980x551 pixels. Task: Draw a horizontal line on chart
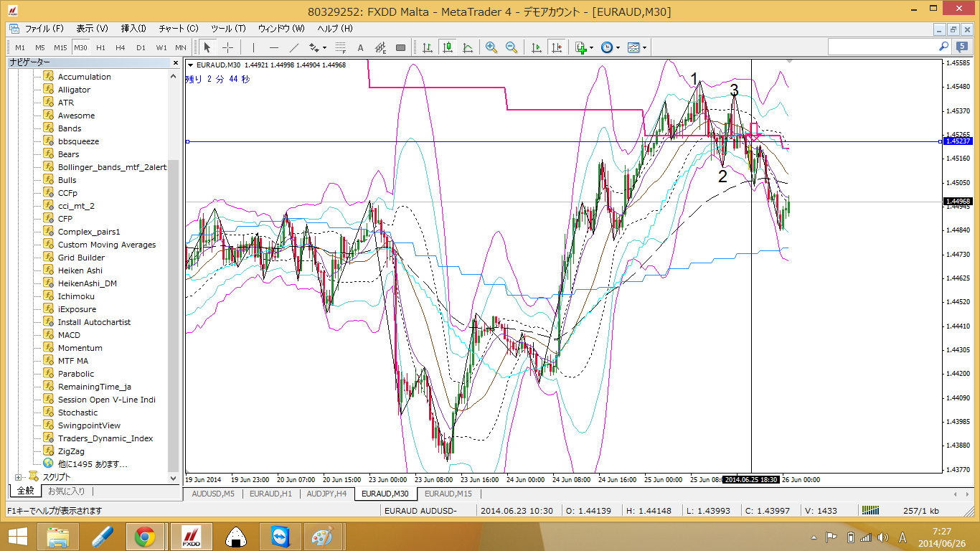point(273,47)
